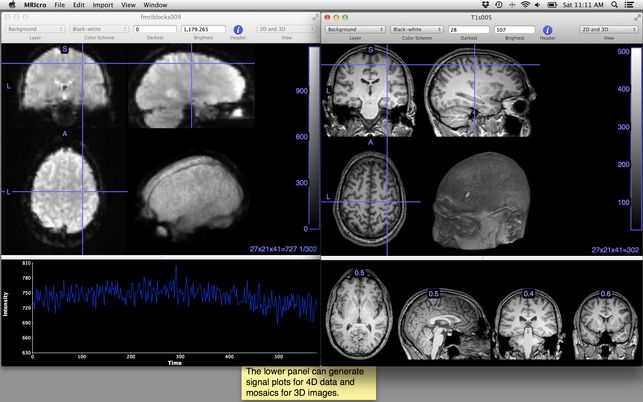
Task: Expand the Layer dropdown in T1s005 window
Action: (x=356, y=30)
